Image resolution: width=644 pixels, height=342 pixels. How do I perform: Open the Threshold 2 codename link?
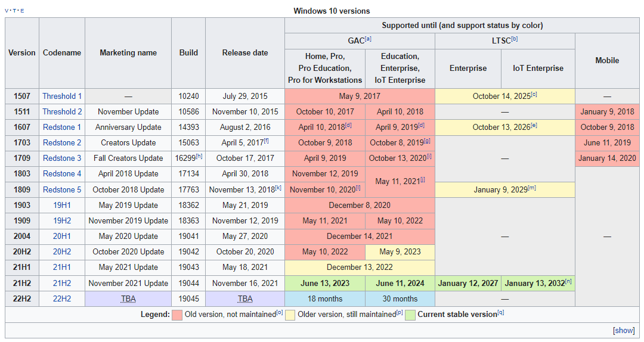coord(62,111)
